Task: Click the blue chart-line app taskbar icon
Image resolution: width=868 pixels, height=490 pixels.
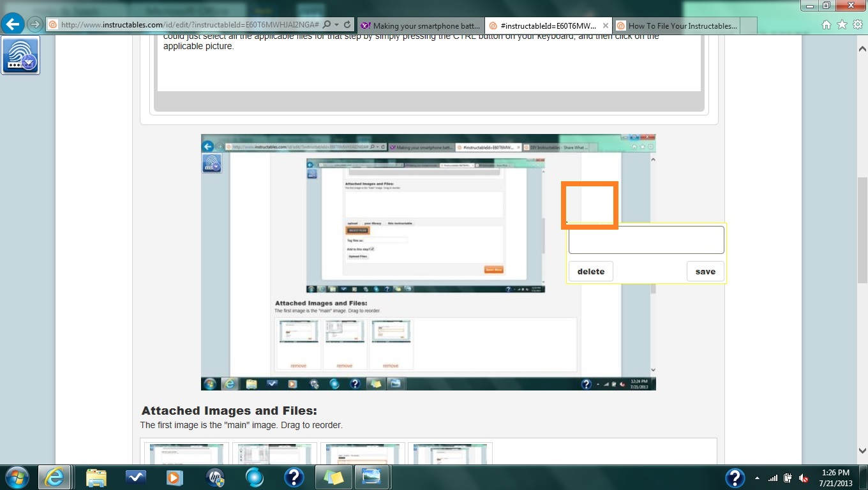Action: point(136,477)
